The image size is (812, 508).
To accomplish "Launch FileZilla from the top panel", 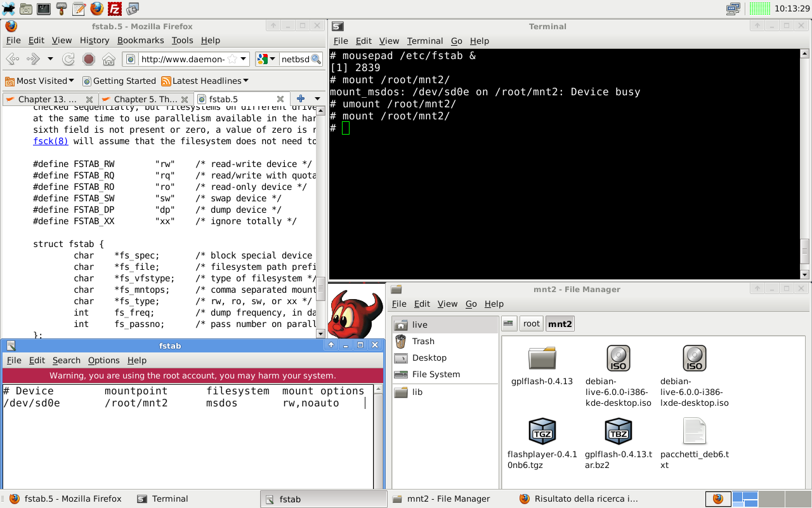I will click(115, 9).
